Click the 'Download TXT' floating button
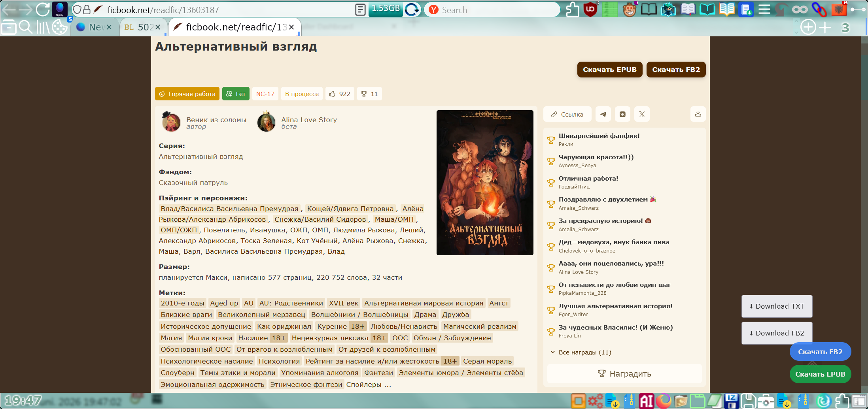 tap(777, 306)
